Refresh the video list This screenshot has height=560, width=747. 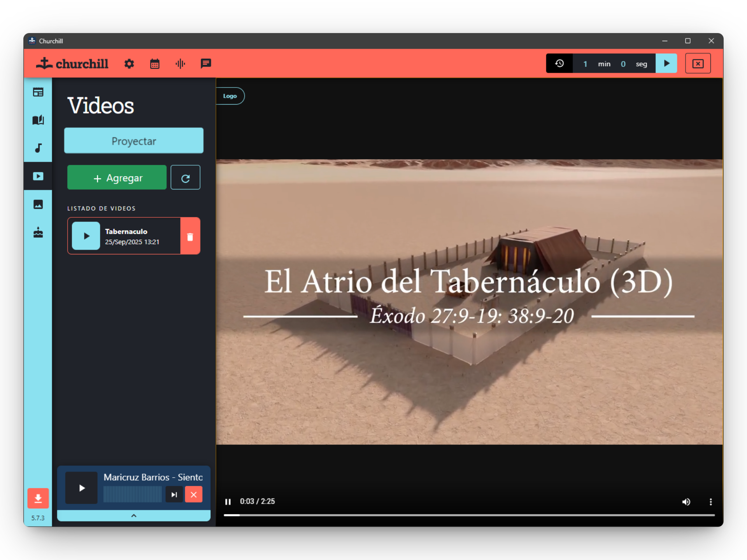point(185,177)
